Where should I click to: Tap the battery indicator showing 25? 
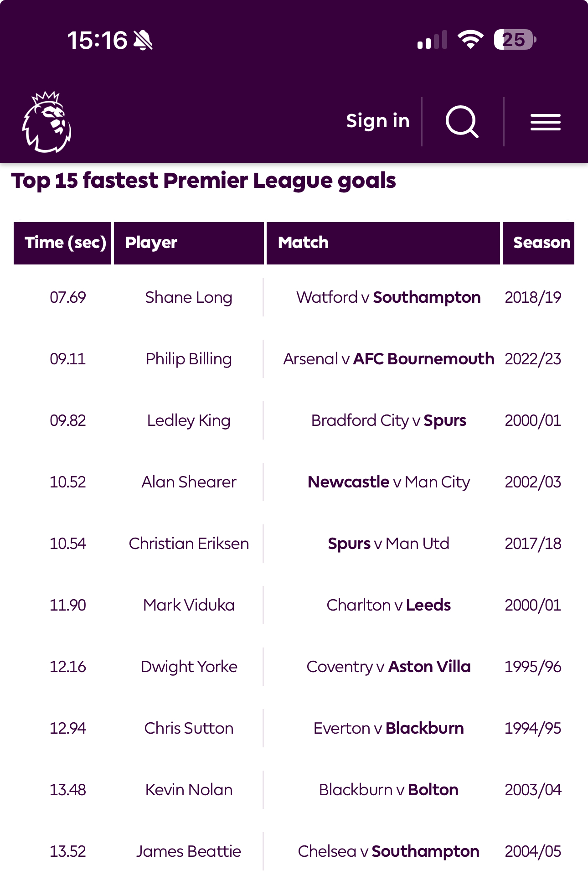515,40
